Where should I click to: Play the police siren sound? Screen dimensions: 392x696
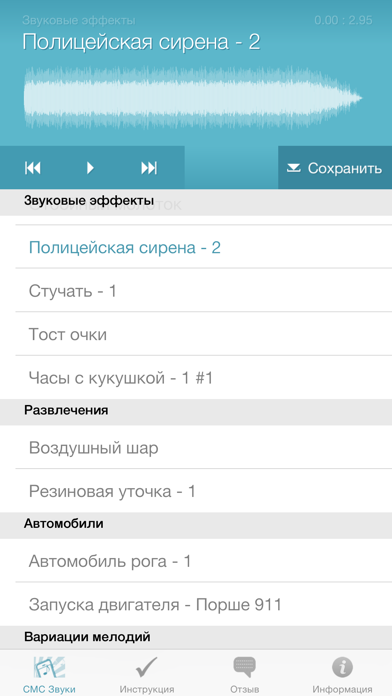[91, 168]
